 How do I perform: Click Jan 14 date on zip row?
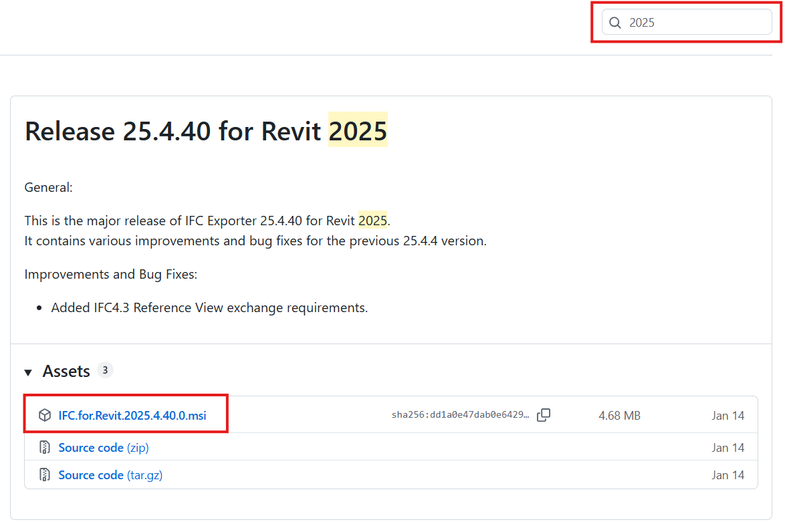[x=727, y=447]
